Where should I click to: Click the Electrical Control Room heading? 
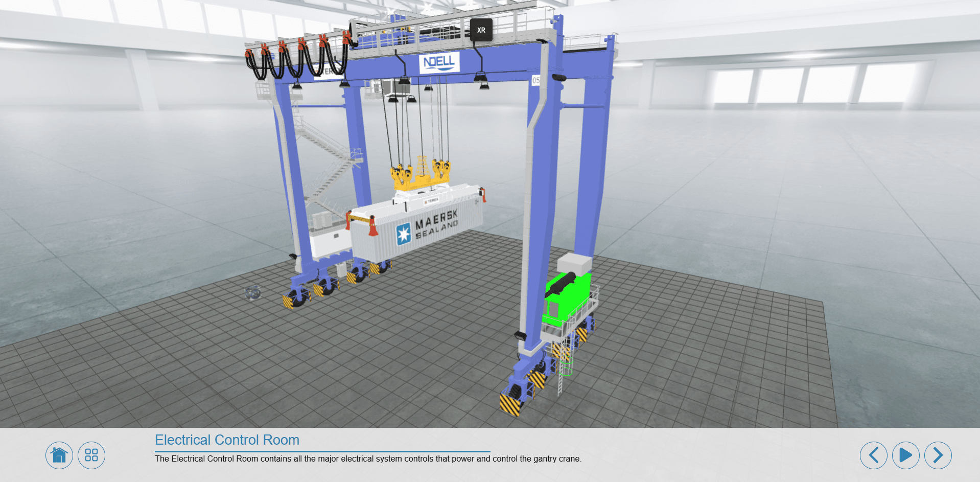point(227,440)
